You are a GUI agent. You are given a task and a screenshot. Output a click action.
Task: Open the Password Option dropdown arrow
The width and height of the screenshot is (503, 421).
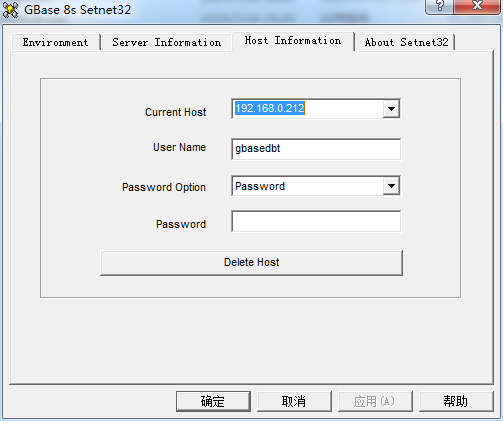click(x=391, y=186)
